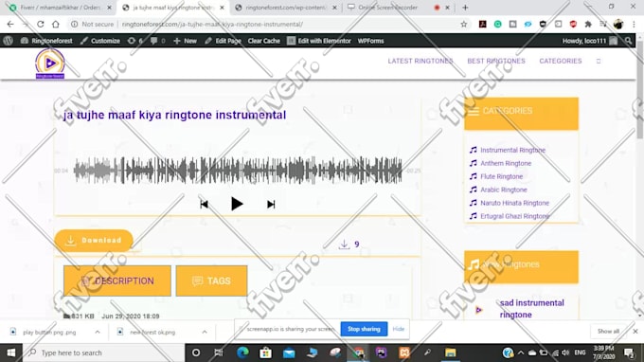Open BEST RINGTONES menu item
The width and height of the screenshot is (644, 362).
pyautogui.click(x=496, y=61)
